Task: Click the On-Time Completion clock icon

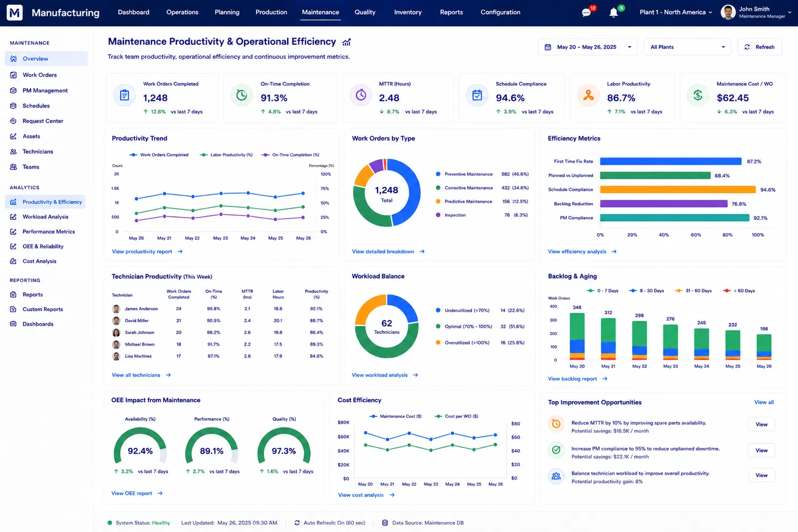Action: pyautogui.click(x=242, y=96)
